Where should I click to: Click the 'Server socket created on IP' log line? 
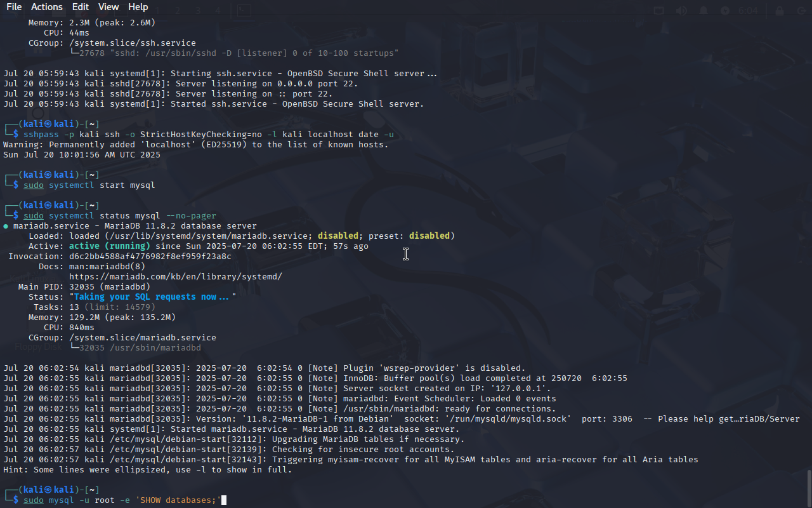tap(277, 389)
